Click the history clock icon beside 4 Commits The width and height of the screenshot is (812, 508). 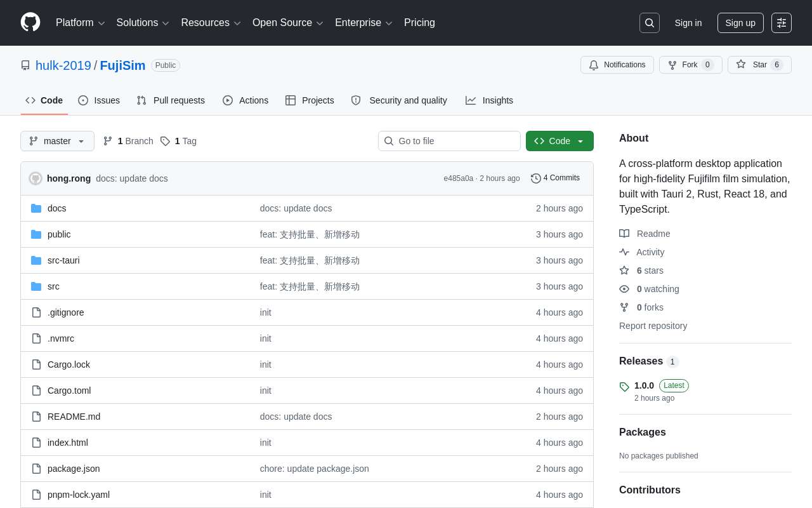536,178
